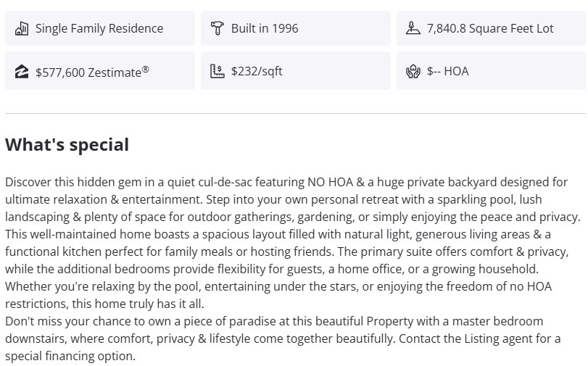Click the price per sqft icon

pos(217,71)
